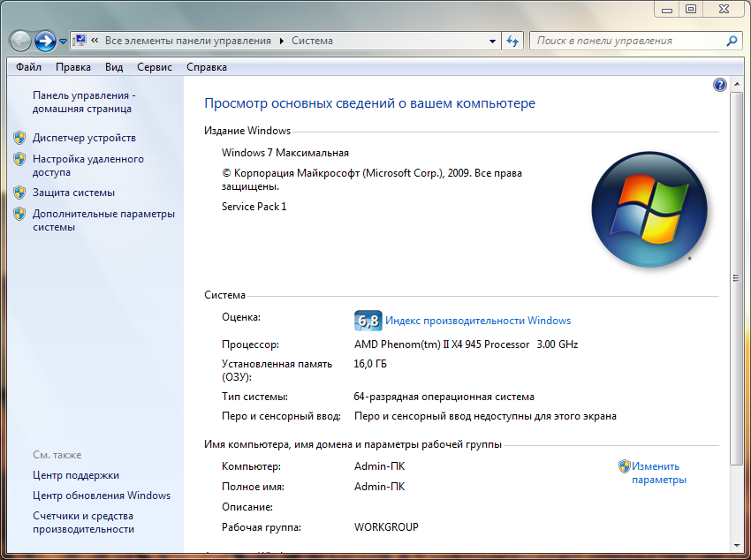Click shield icon next to Защита системы
751x560 pixels.
point(19,193)
